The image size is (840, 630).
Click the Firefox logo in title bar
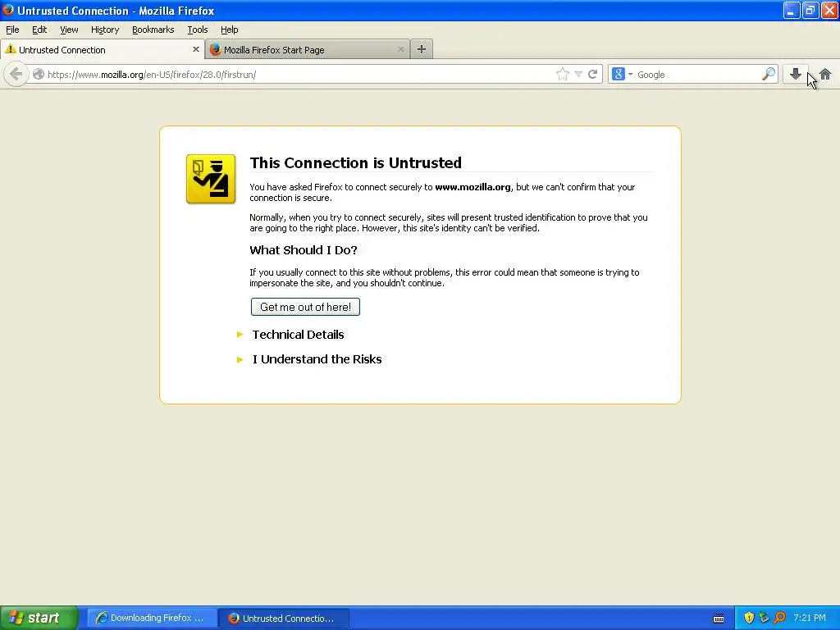pos(8,10)
